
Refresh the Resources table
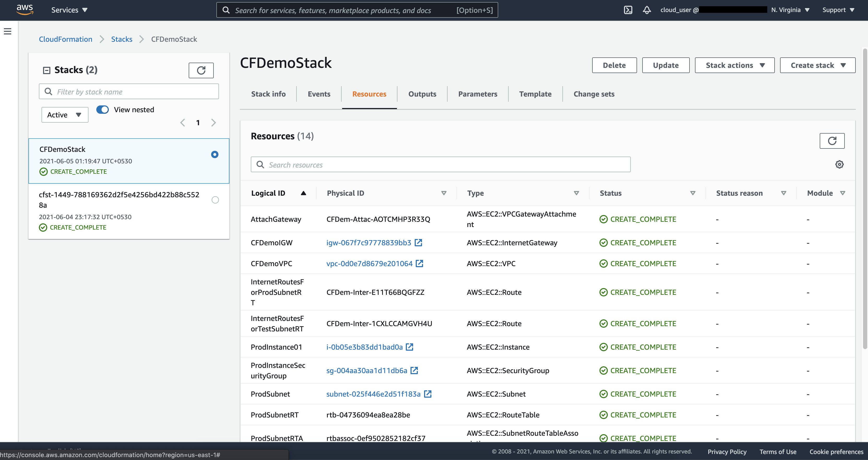(832, 141)
